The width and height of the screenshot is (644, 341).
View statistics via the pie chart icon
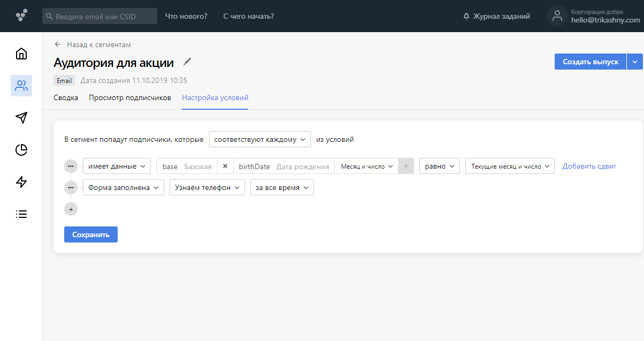tap(21, 150)
